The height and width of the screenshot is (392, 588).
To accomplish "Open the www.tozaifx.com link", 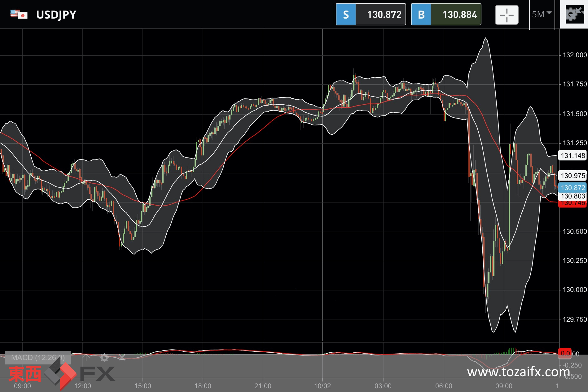I will 518,372.
